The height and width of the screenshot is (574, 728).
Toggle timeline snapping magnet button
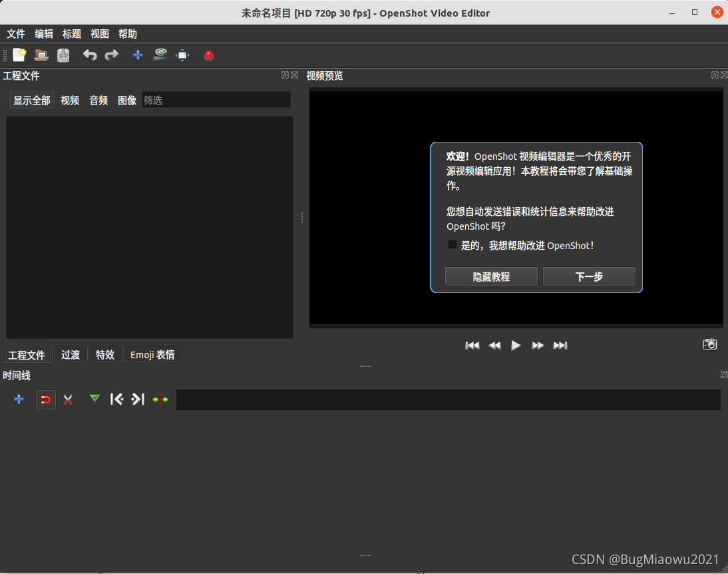pos(45,400)
